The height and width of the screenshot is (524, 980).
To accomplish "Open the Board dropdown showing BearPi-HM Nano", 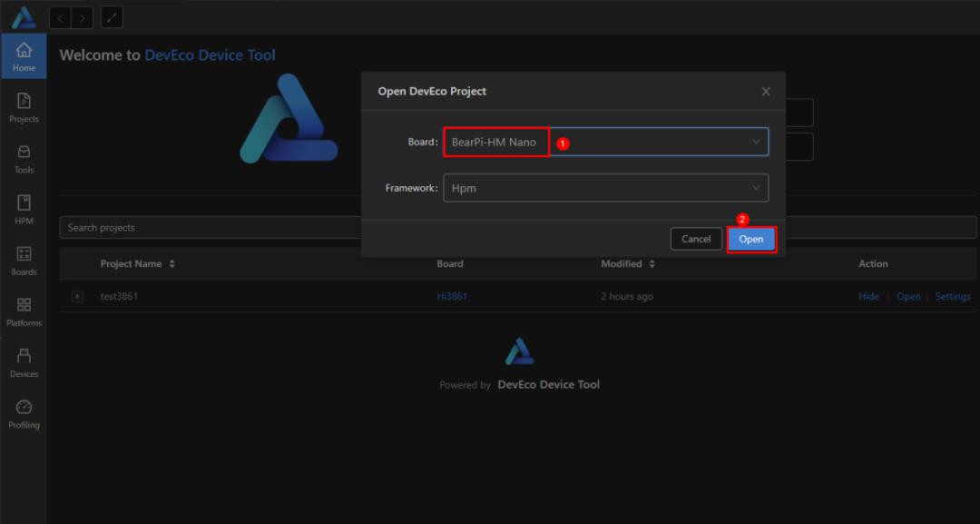I will 605,142.
